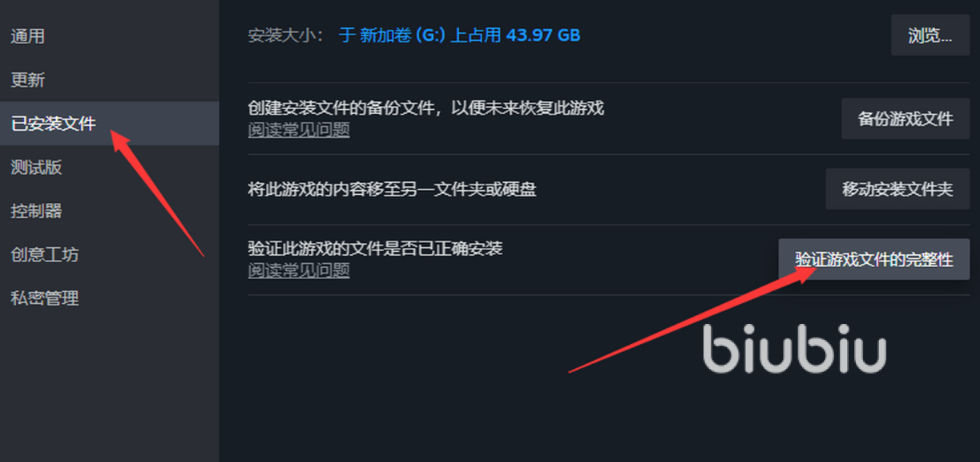Screen dimensions: 980x462
Task: Click 验证游戏文件的完整性 verify integrity button
Action: coord(874,259)
